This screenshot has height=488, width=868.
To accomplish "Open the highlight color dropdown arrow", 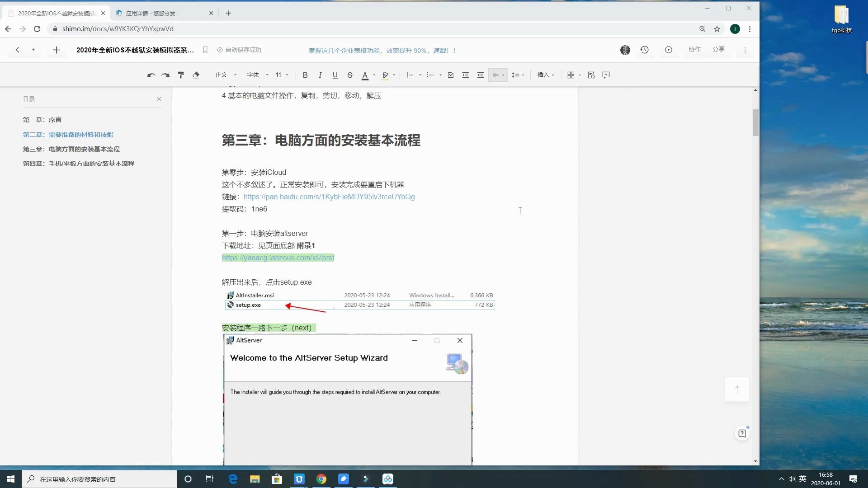I will click(x=394, y=75).
